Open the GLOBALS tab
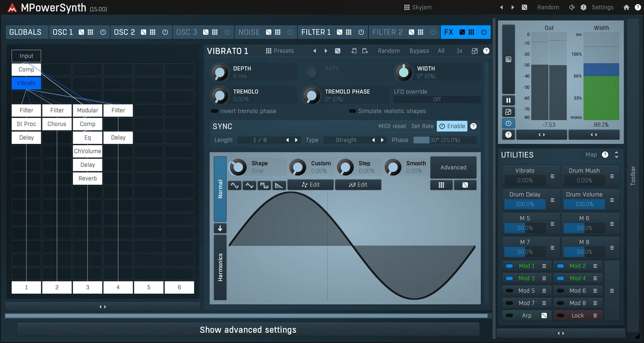 pos(25,32)
